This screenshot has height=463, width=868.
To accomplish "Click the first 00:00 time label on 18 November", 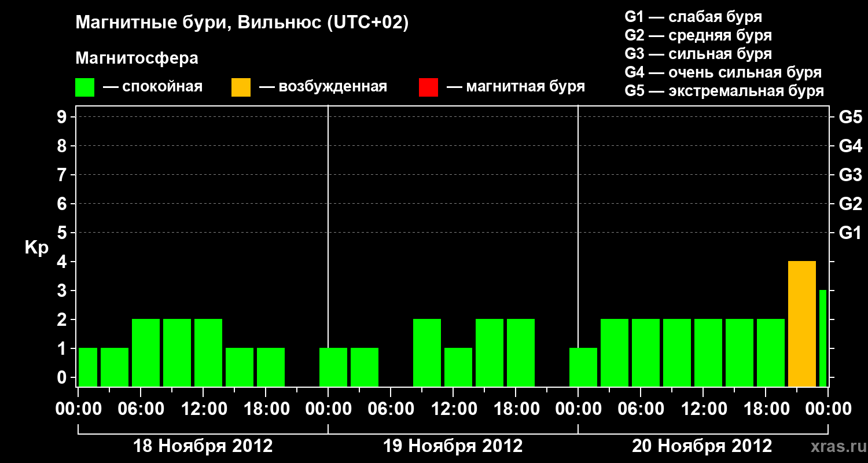I will tap(78, 409).
